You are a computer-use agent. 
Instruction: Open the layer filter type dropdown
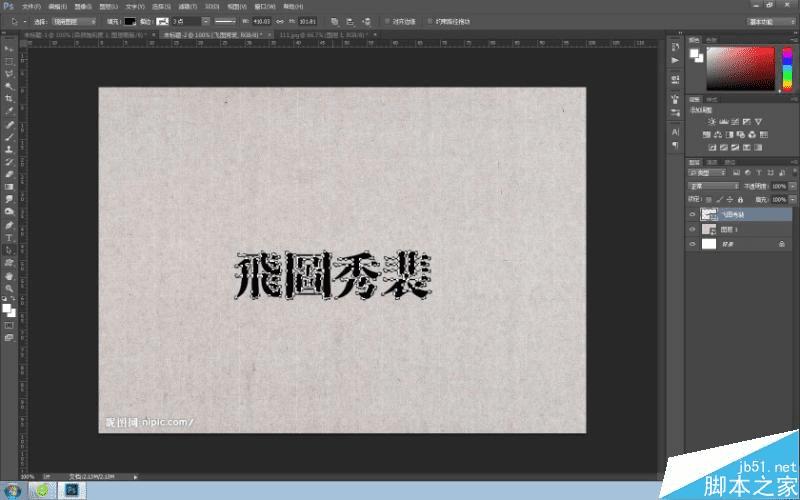click(707, 172)
